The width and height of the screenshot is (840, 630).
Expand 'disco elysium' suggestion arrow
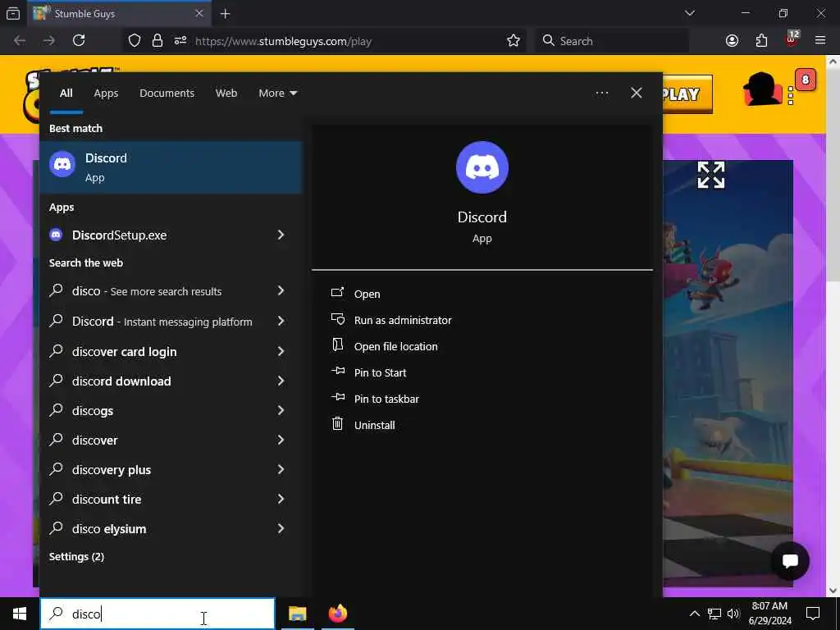(281, 528)
